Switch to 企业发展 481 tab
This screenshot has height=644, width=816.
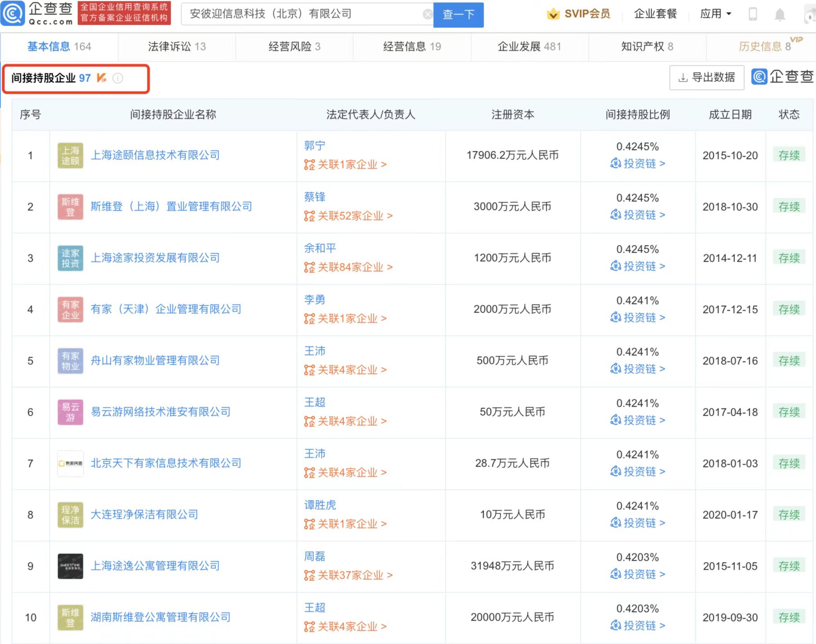click(529, 46)
